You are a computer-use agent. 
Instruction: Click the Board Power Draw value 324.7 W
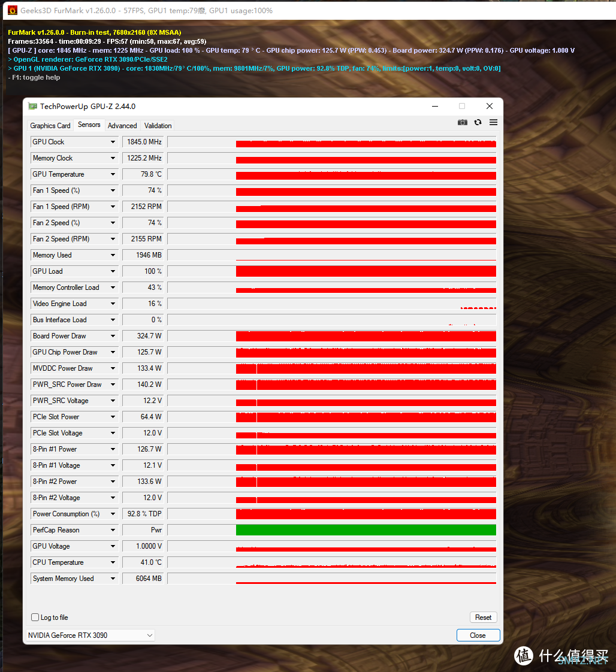[143, 336]
